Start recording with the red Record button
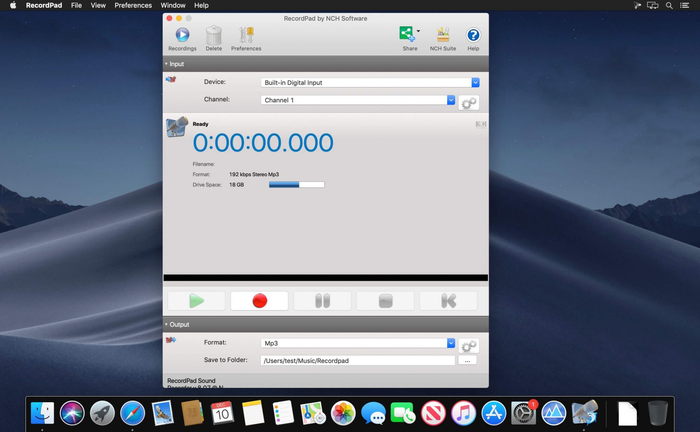Screen dimensions: 700x432 coord(259,301)
